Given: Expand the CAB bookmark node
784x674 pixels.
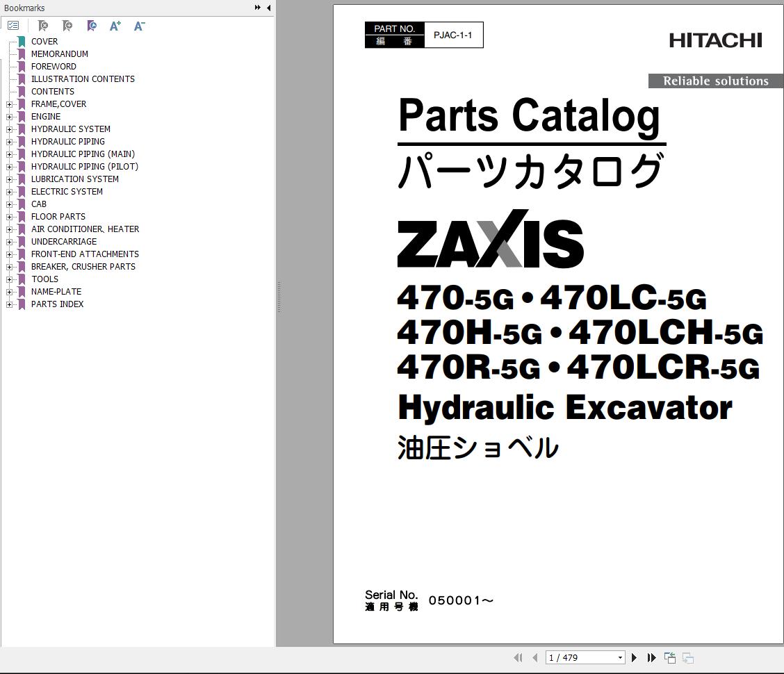Looking at the screenshot, I should click(9, 204).
